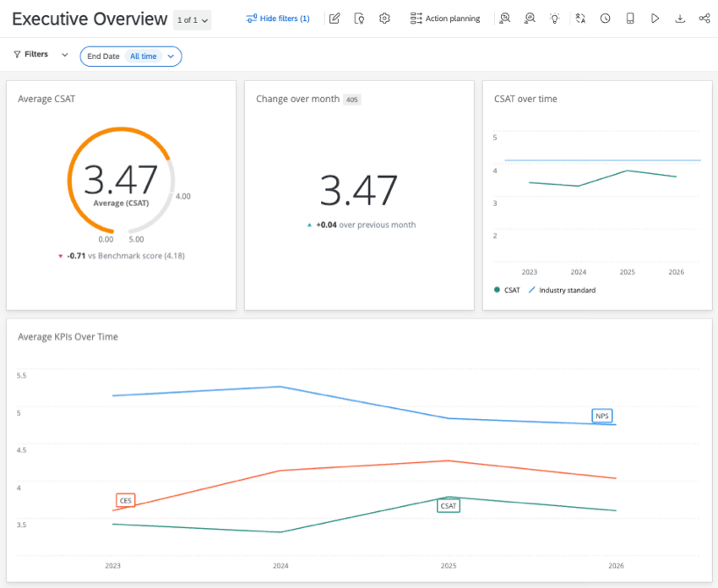
Task: Click 2024 on KPI chart axis
Action: coord(280,565)
